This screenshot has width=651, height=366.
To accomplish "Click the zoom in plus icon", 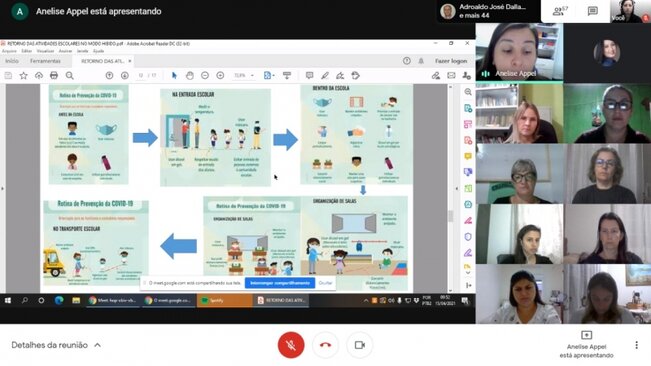I will click(x=220, y=76).
